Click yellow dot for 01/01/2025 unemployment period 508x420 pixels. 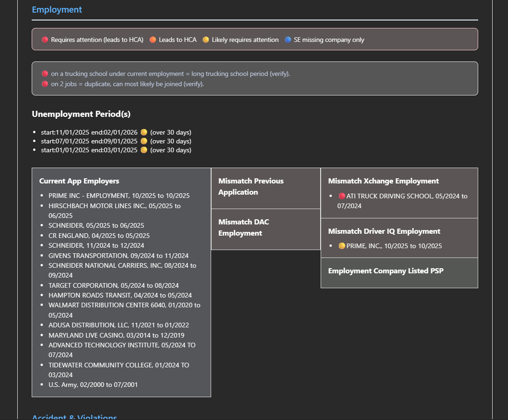144,150
